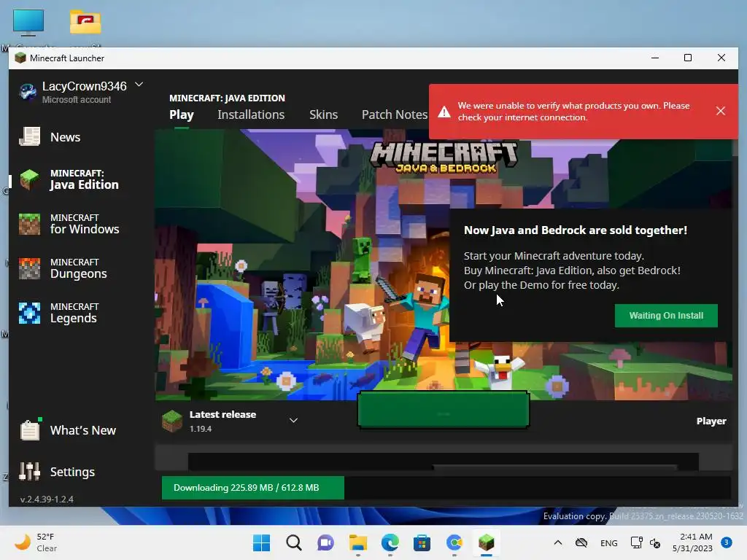Click the LacyCrown9346 account avatar
The height and width of the screenshot is (560, 747).
[x=28, y=91]
